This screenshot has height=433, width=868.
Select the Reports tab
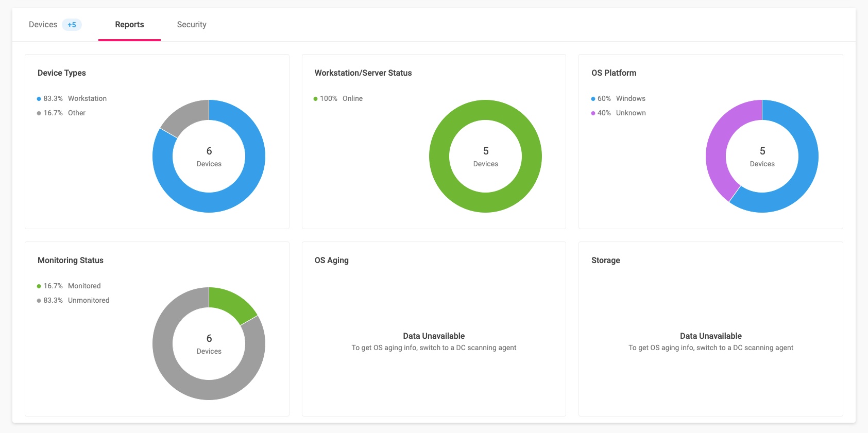(129, 25)
